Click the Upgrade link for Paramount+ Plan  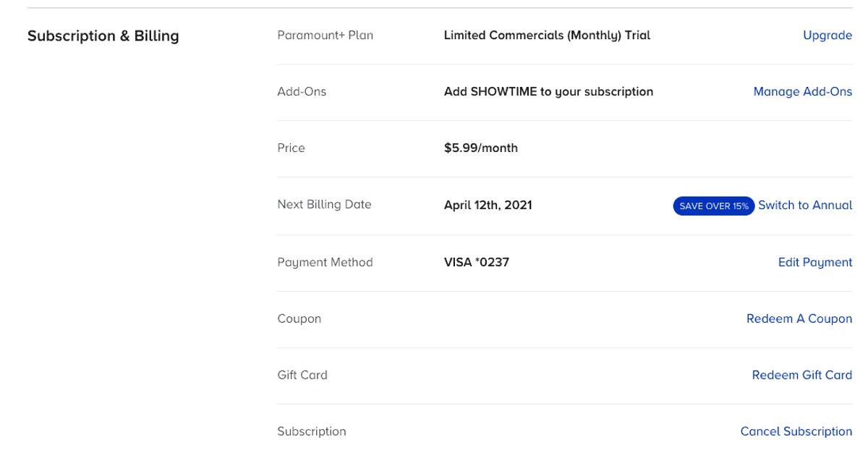827,35
